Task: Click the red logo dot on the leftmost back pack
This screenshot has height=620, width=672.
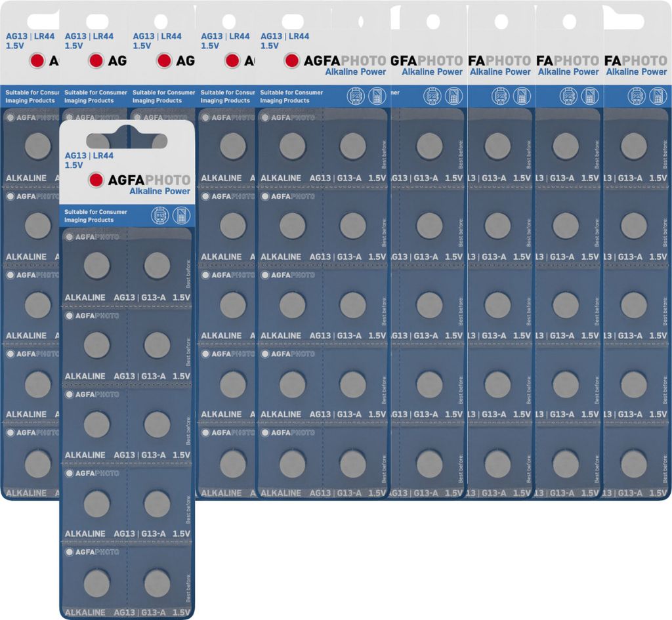Action: [37, 61]
